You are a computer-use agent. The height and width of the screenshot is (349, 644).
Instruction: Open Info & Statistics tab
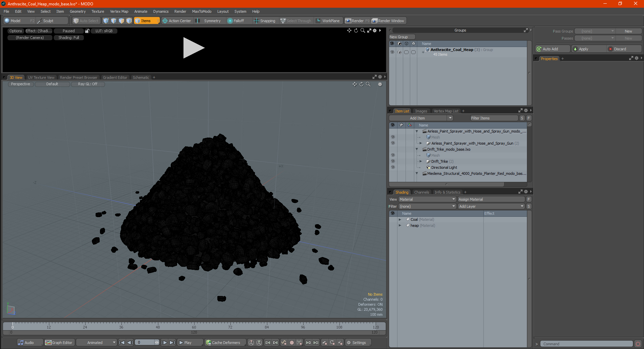tap(447, 192)
